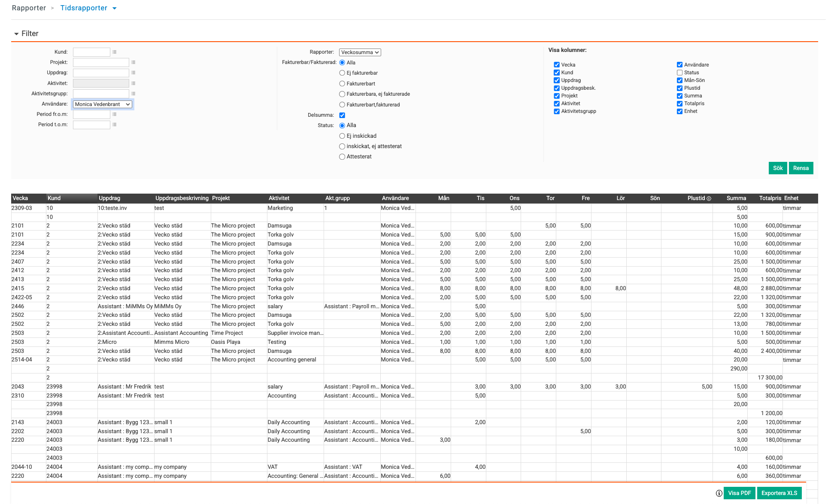Click the Rapporter breadcrumb item
The image size is (831, 504).
[29, 8]
